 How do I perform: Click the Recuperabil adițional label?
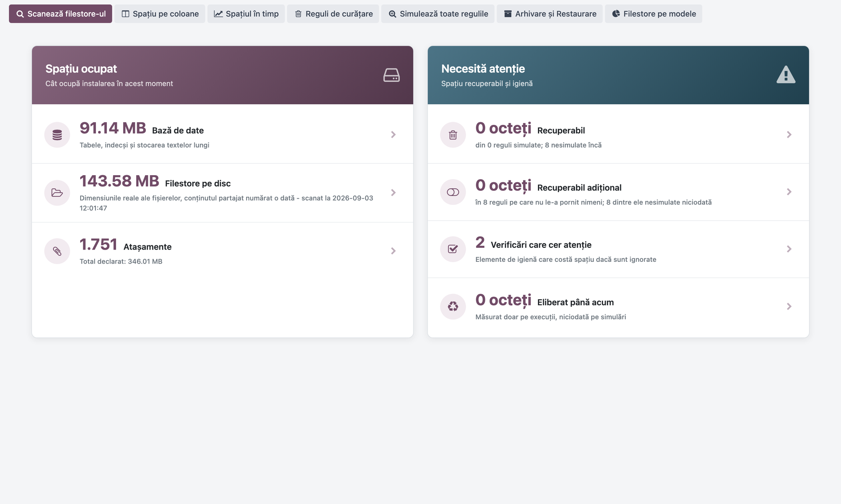pos(579,188)
